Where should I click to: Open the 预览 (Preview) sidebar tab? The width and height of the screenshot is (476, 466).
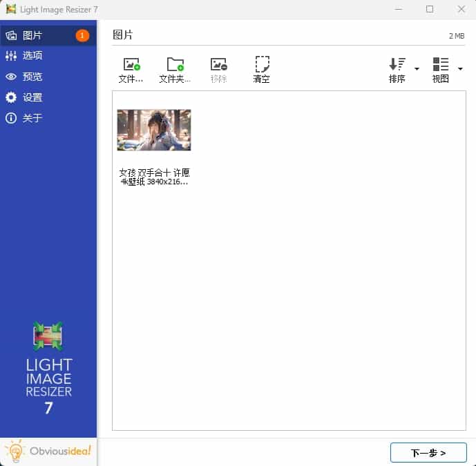32,77
